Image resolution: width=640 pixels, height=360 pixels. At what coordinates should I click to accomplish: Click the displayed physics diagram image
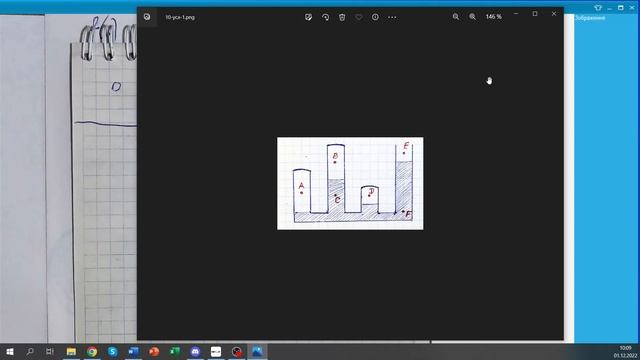[x=350, y=183]
